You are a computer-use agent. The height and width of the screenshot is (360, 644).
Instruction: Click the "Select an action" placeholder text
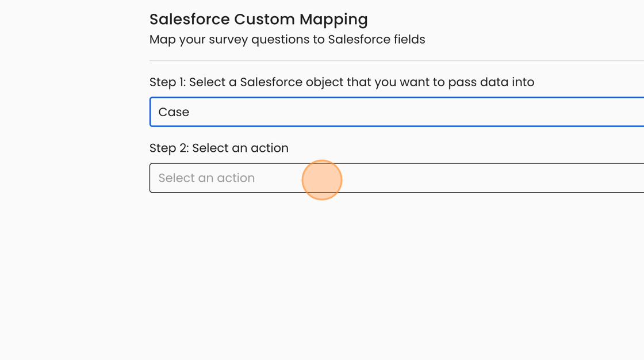[x=206, y=178]
